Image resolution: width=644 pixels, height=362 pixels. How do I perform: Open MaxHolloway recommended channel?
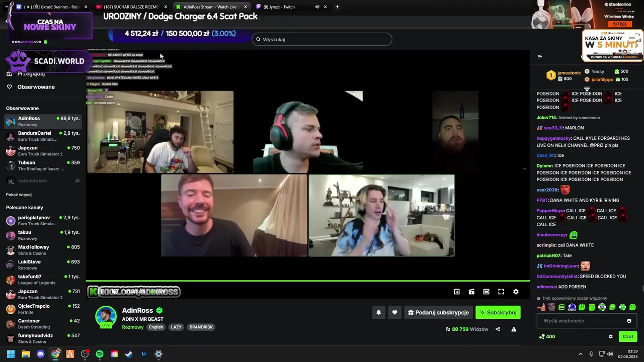(x=43, y=250)
